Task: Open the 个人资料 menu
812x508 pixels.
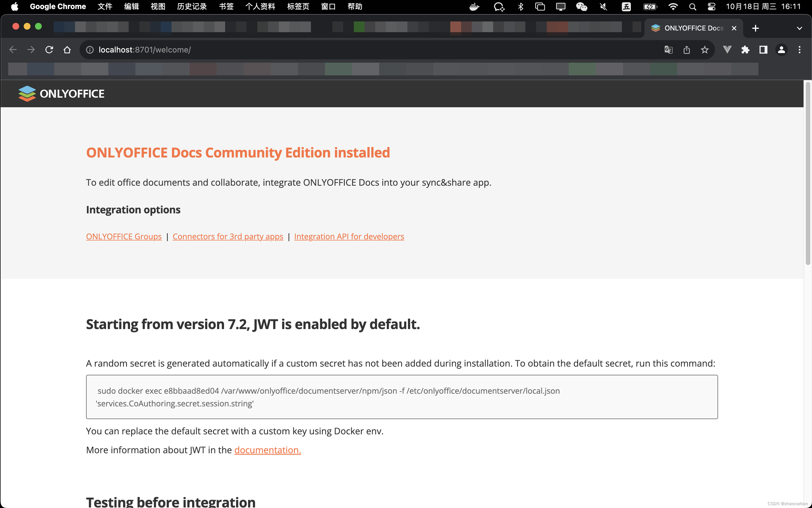Action: (x=260, y=7)
